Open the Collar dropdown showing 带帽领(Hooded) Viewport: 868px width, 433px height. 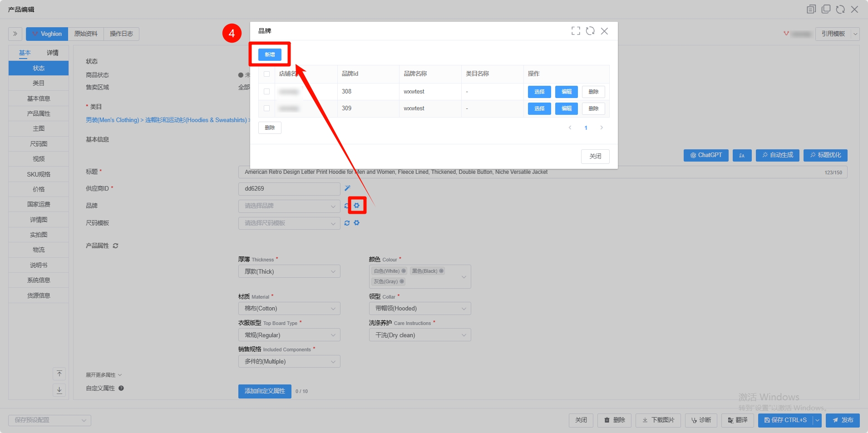click(x=420, y=309)
